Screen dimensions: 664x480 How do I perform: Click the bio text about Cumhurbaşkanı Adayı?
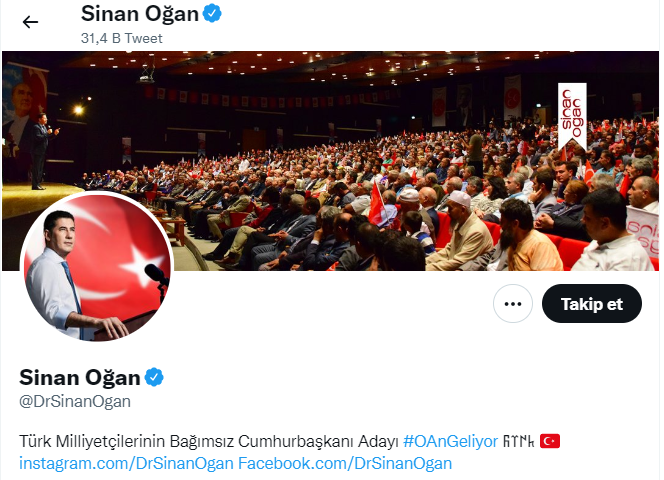tap(209, 441)
